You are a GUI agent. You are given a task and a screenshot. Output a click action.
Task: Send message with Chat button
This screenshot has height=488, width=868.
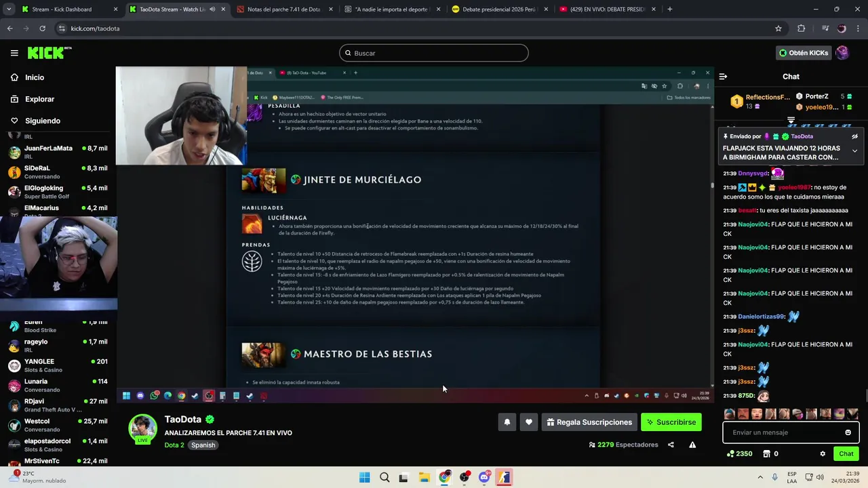pyautogui.click(x=846, y=454)
